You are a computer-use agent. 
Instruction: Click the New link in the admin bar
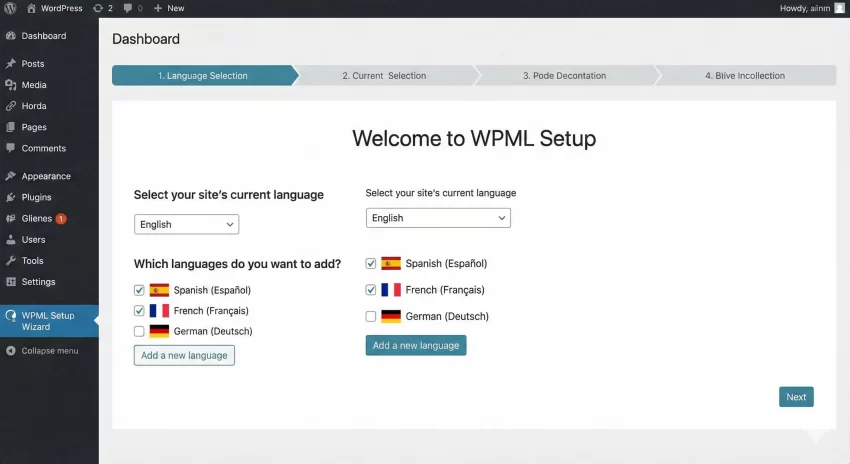point(176,8)
